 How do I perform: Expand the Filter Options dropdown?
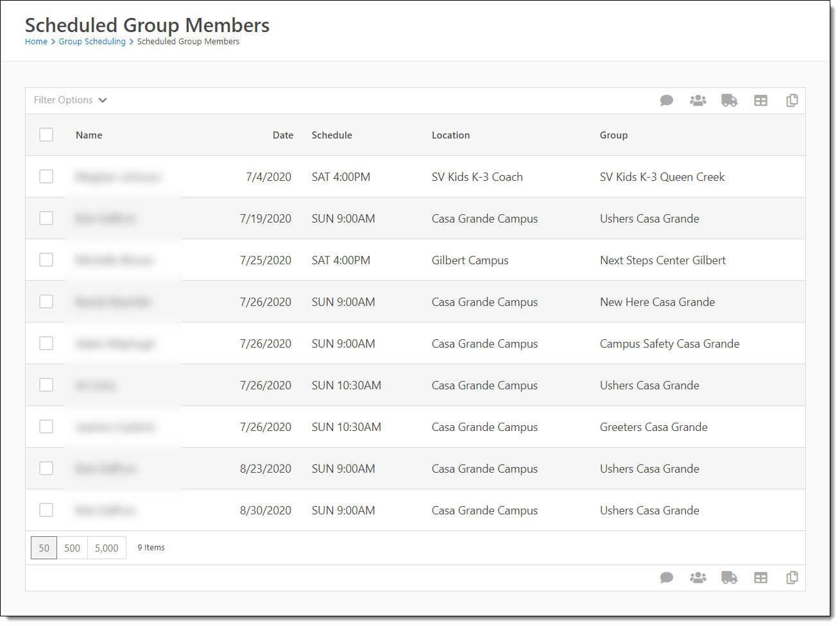tap(71, 100)
